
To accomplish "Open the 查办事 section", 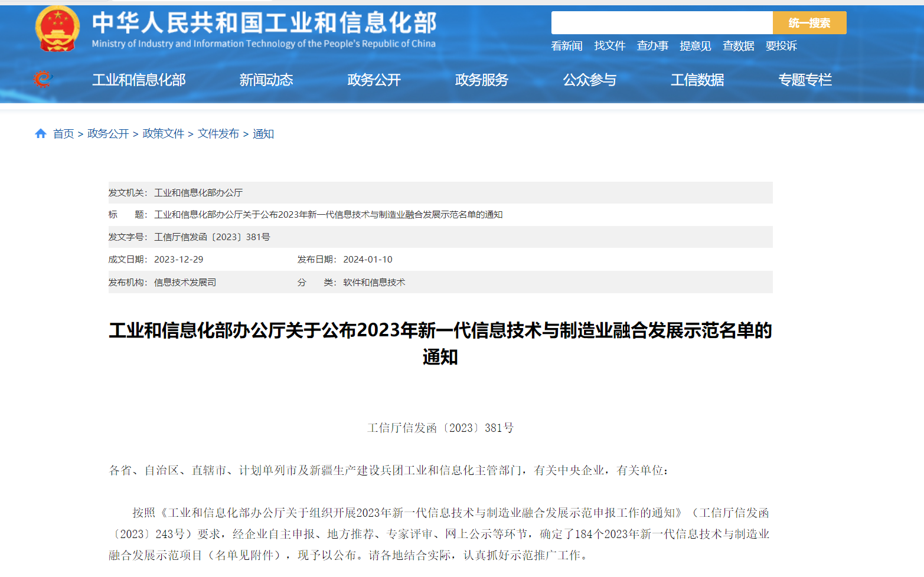I will point(652,45).
